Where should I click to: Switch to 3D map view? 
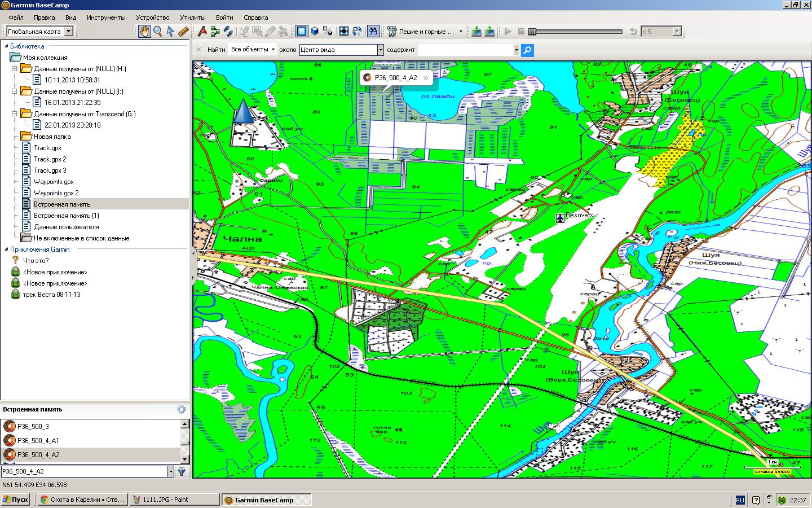[315, 32]
